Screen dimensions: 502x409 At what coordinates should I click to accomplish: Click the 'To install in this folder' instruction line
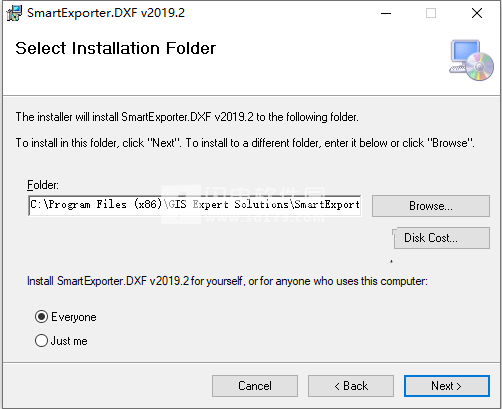[245, 143]
